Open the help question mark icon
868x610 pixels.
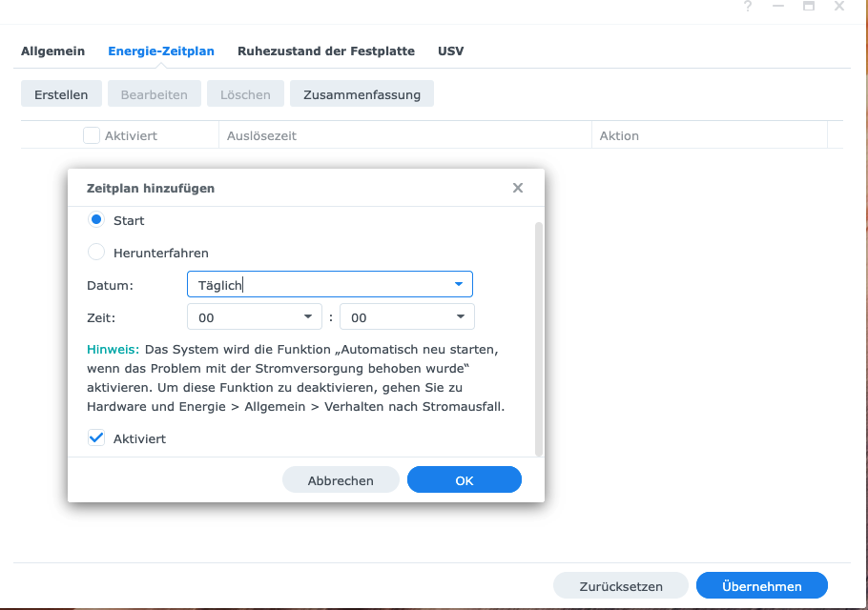[748, 6]
